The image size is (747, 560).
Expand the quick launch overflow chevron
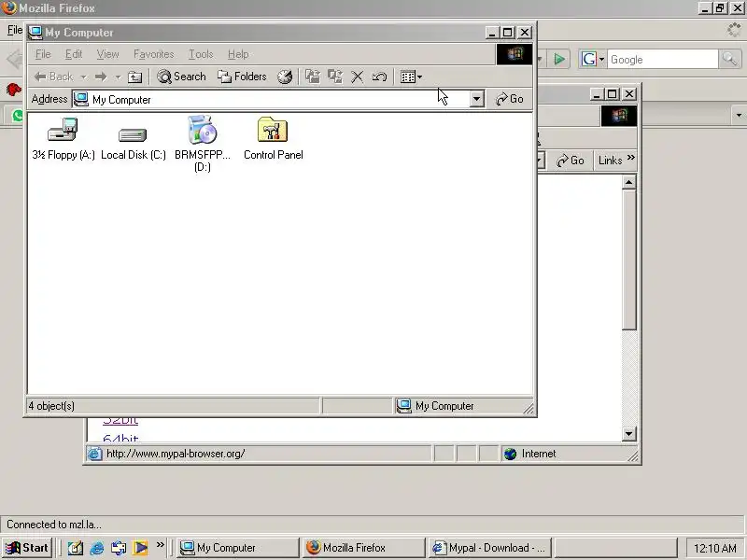click(160, 544)
